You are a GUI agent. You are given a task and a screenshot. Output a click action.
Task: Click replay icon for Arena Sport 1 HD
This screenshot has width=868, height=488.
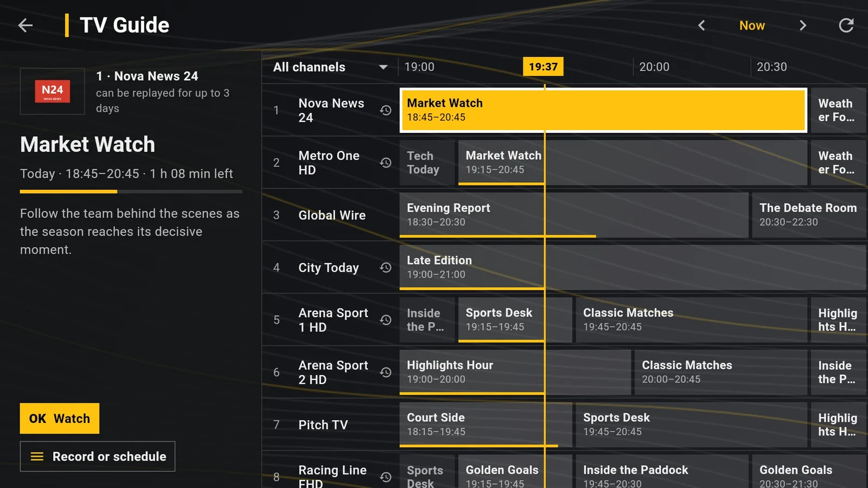(386, 320)
